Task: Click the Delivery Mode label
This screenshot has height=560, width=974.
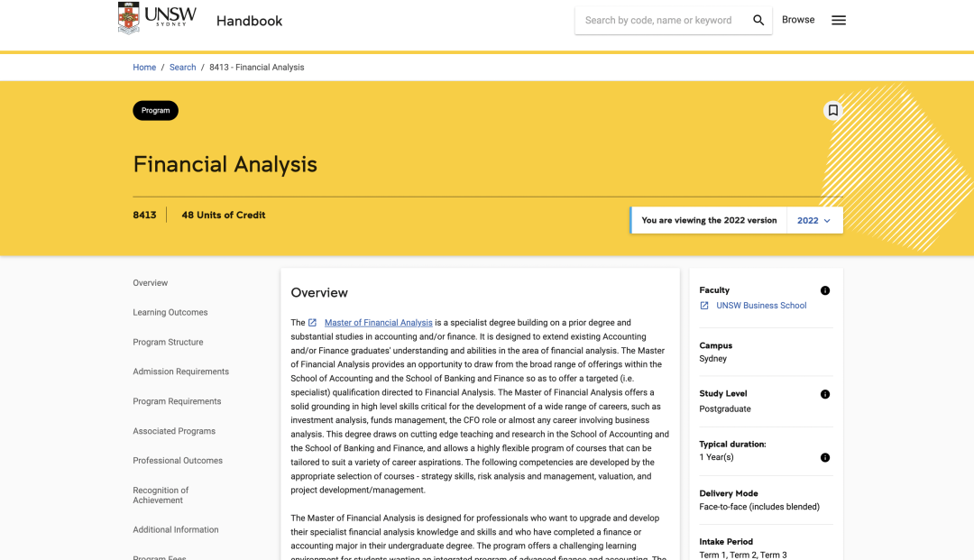Action: point(729,493)
